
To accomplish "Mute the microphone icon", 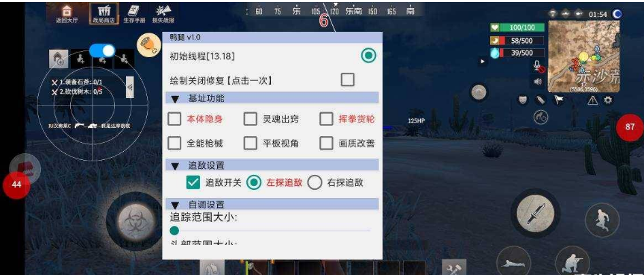I will coord(538,66).
